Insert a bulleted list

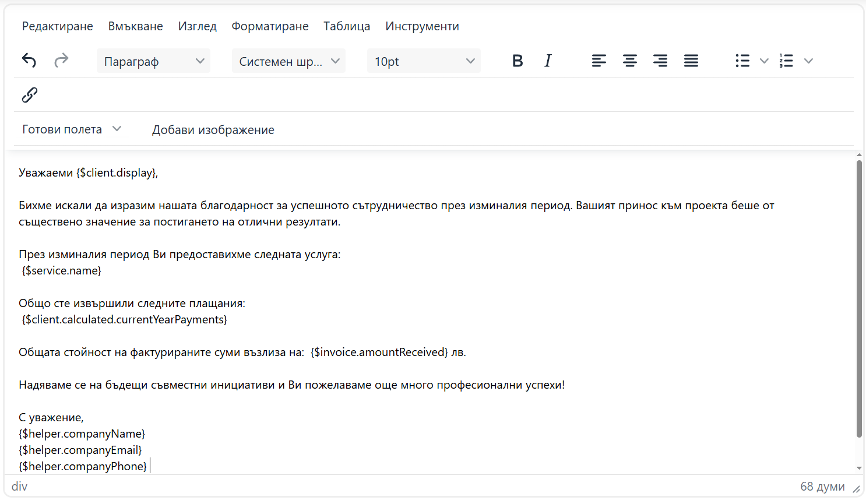pyautogui.click(x=742, y=61)
